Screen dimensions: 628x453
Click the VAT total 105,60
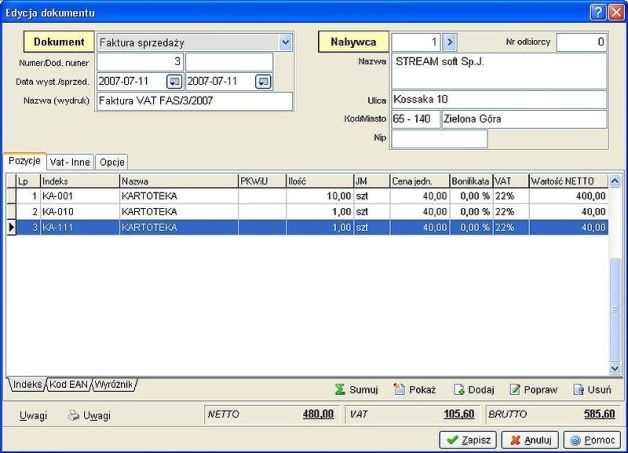[459, 414]
